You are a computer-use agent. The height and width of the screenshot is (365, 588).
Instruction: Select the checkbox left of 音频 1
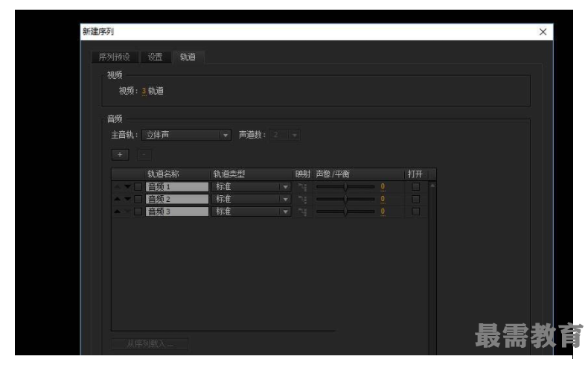[138, 187]
